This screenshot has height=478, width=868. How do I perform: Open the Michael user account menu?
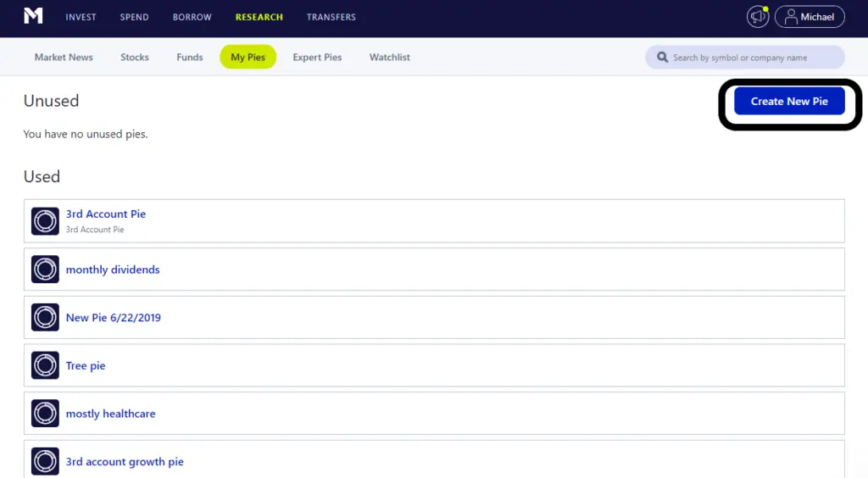[x=810, y=17]
